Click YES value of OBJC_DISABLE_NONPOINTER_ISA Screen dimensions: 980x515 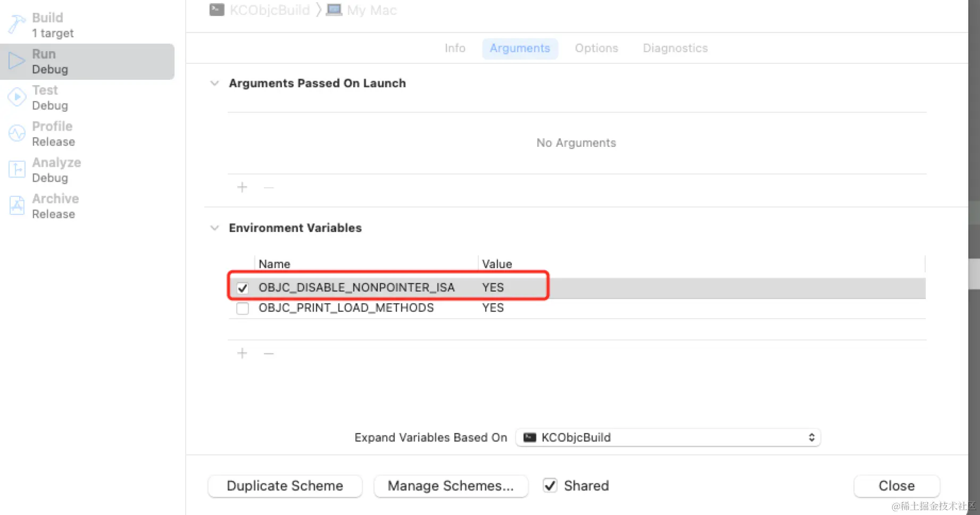493,288
